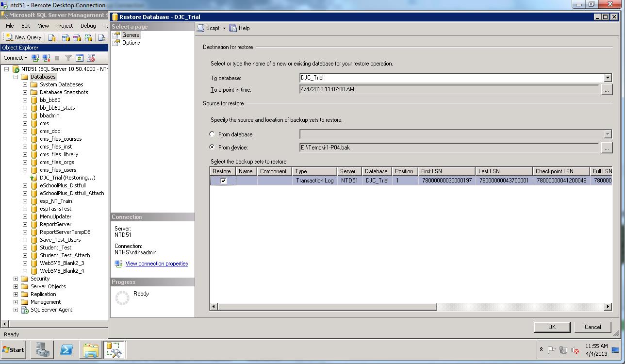The image size is (625, 364).
Task: Click the SQL Server Agent icon
Action: pos(25,310)
